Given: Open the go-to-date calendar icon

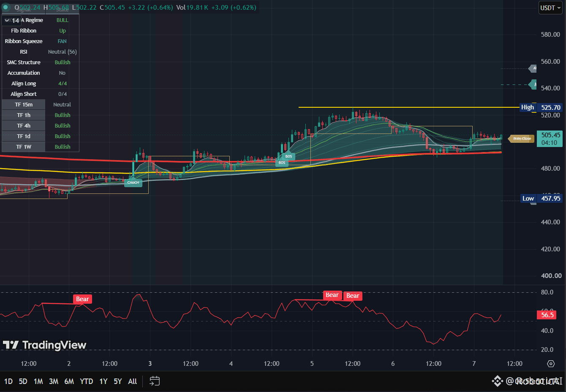Looking at the screenshot, I should pos(155,381).
